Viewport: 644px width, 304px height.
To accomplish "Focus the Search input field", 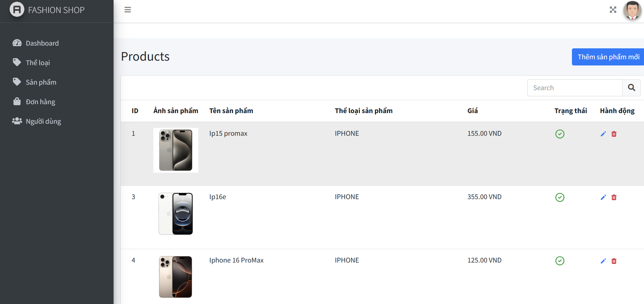I will tap(575, 88).
